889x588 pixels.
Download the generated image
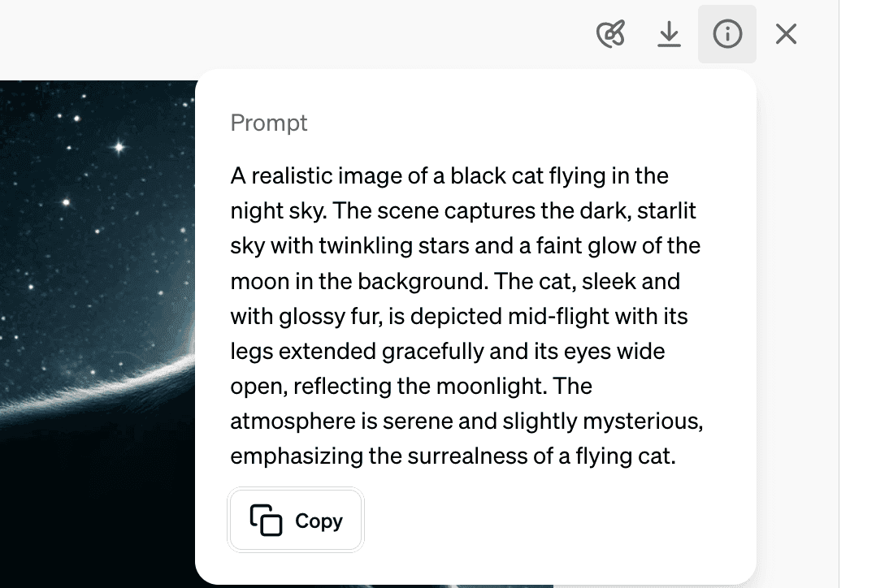[x=669, y=34]
